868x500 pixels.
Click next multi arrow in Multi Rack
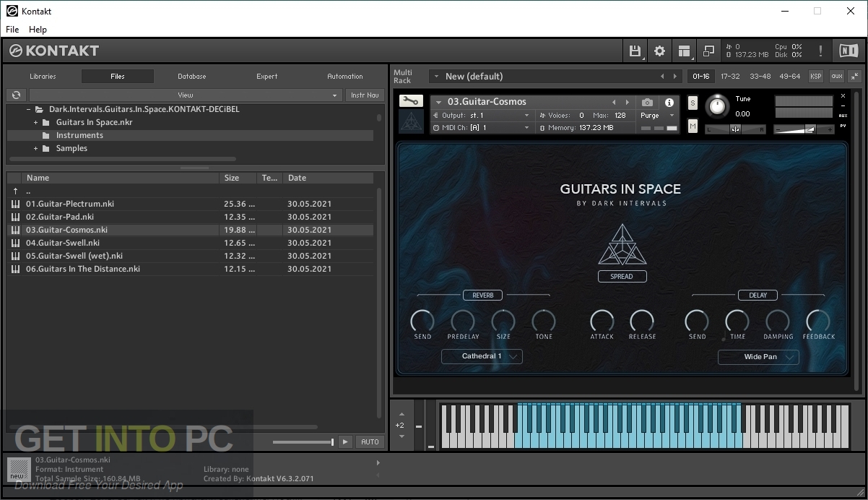675,77
